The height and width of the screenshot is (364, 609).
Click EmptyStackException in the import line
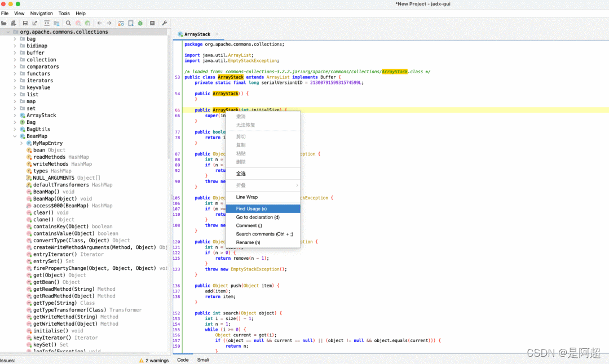pos(253,61)
